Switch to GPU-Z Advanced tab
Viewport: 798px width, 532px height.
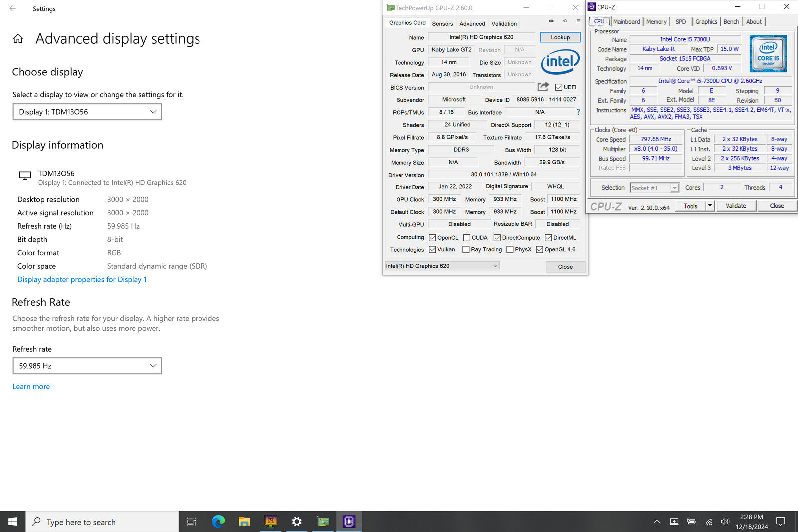[472, 23]
